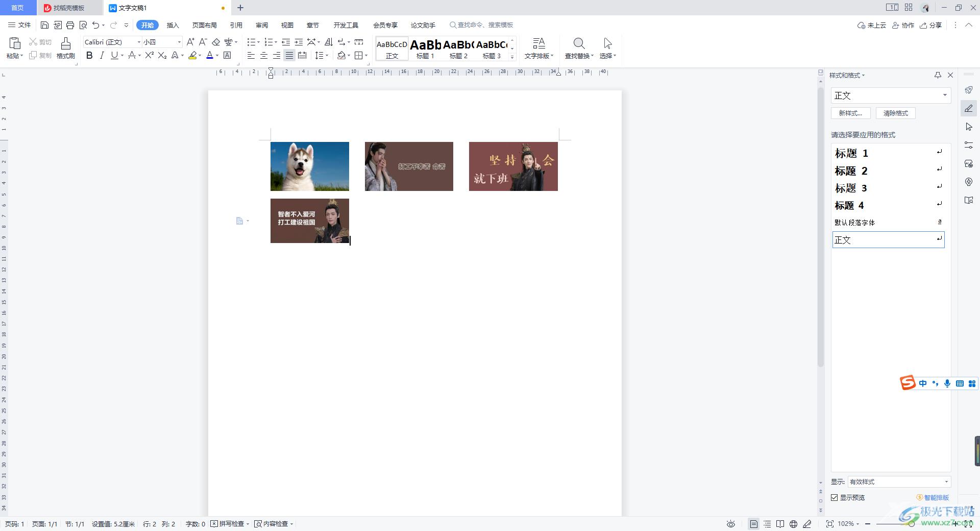Click the 新样式... button
This screenshot has height=531, width=980.
850,113
